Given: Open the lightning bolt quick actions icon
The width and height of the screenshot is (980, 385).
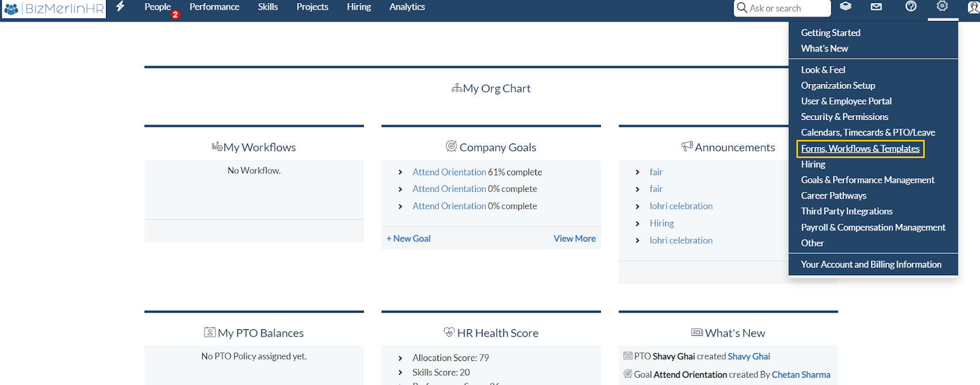Looking at the screenshot, I should (x=121, y=7).
